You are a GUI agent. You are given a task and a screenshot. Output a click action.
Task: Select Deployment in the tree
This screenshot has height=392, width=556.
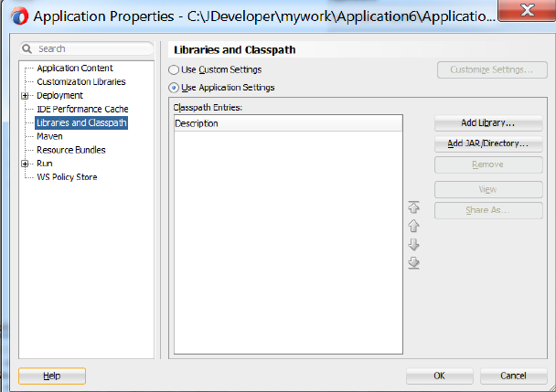[x=60, y=95]
